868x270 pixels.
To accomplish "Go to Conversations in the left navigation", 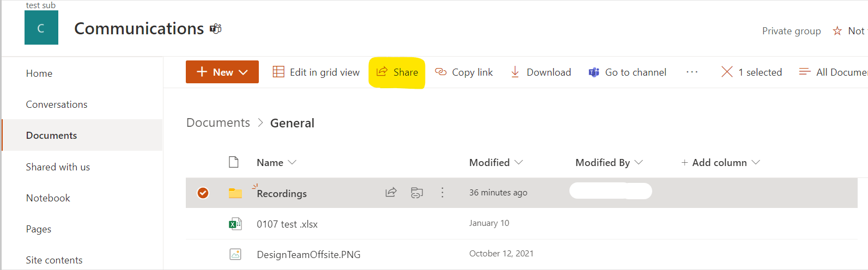I will 57,105.
